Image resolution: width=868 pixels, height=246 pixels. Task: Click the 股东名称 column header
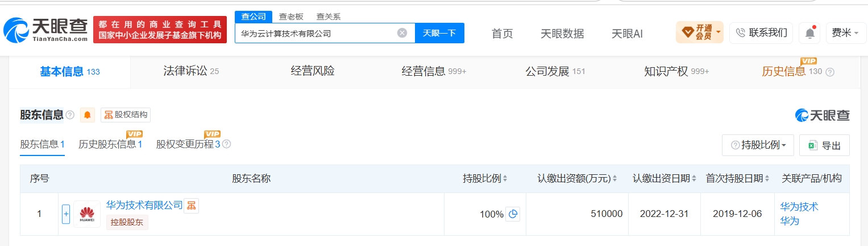(x=251, y=179)
